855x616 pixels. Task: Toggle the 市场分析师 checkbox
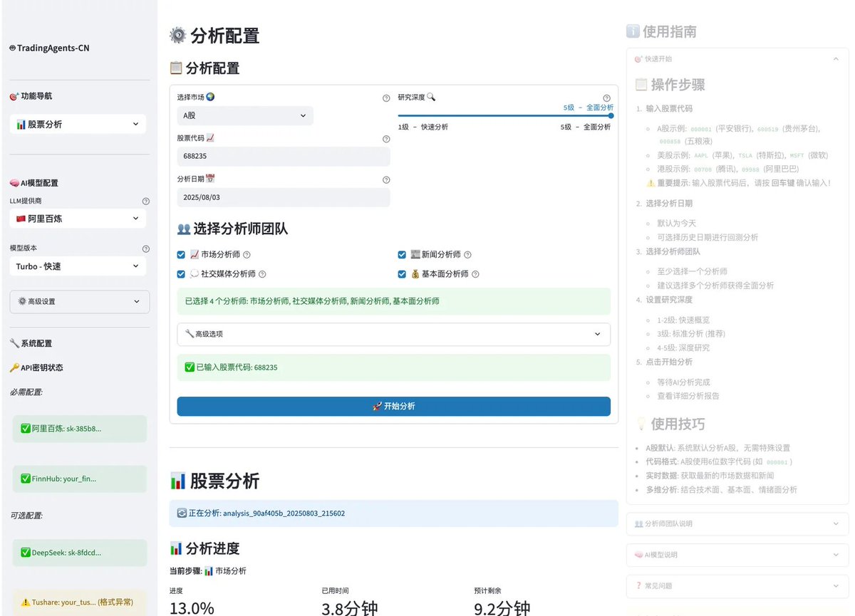(181, 254)
